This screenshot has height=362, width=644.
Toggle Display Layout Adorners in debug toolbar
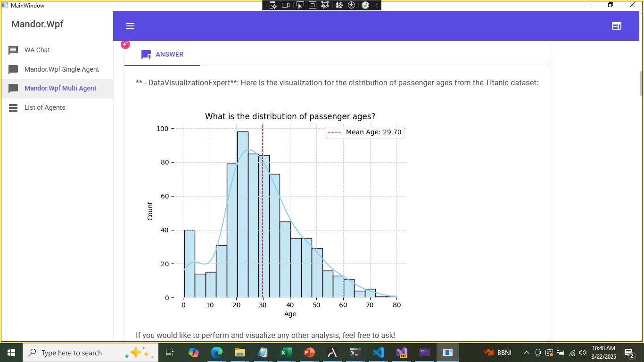point(313,5)
